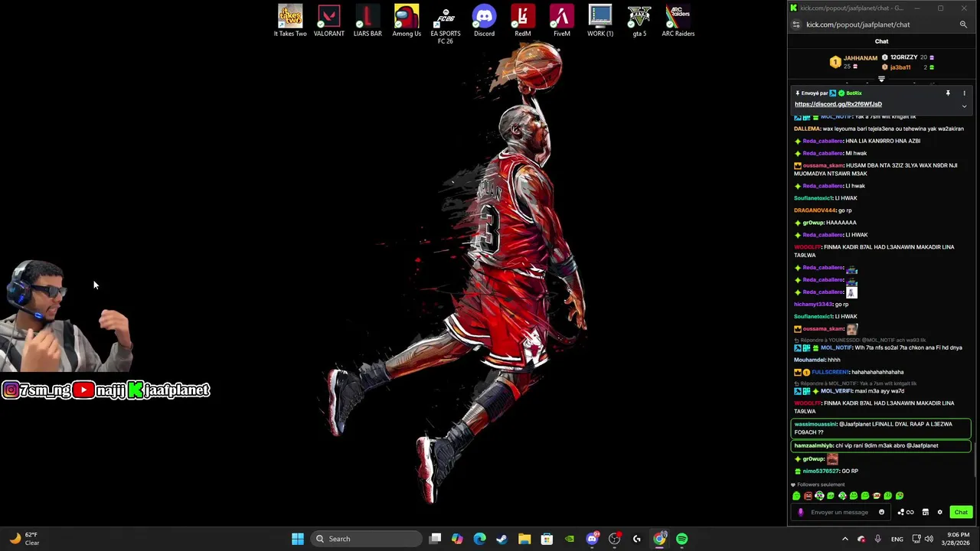Screen dimensions: 980x551
Task: Open Copilot from the taskbar
Action: coord(457,539)
